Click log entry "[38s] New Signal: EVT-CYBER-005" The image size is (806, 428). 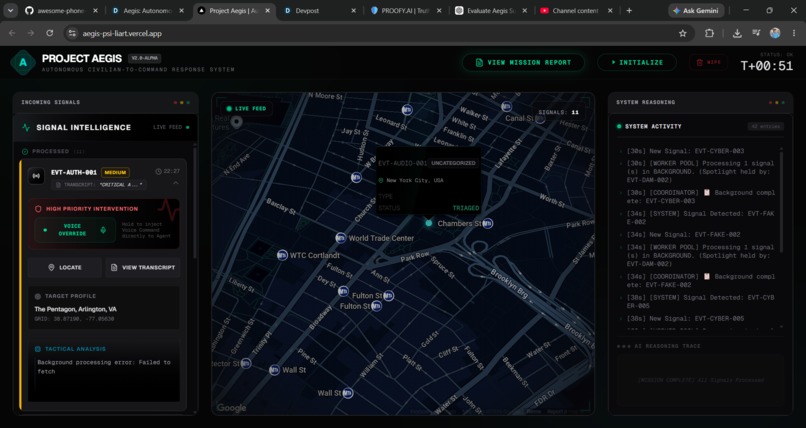[x=685, y=319]
